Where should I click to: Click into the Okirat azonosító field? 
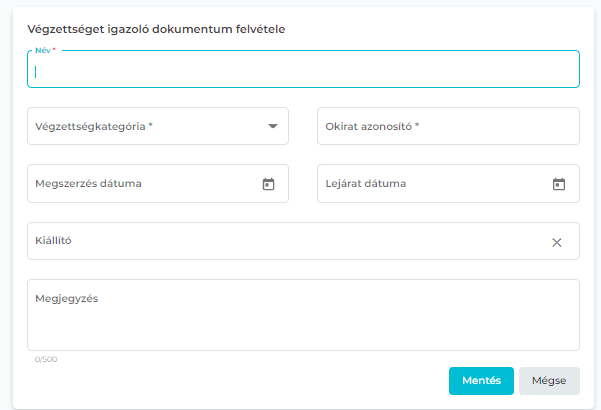[x=448, y=127]
